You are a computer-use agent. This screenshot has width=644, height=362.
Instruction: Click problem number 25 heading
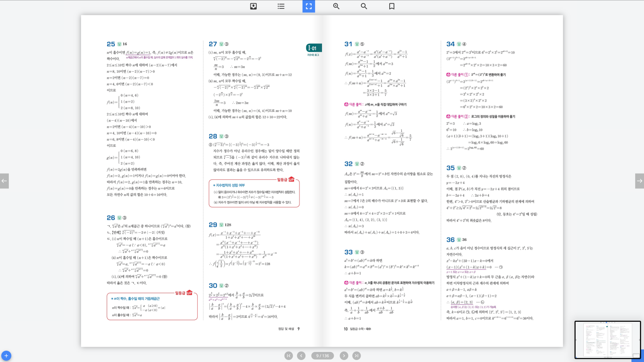(x=111, y=44)
